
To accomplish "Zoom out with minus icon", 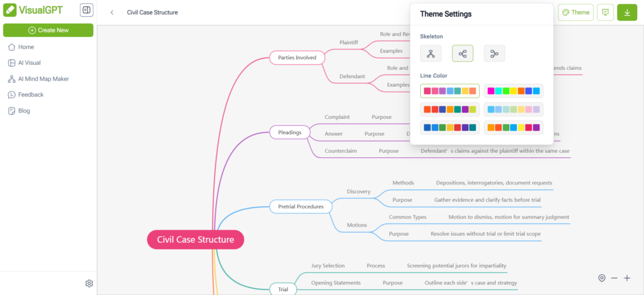I will click(614, 278).
